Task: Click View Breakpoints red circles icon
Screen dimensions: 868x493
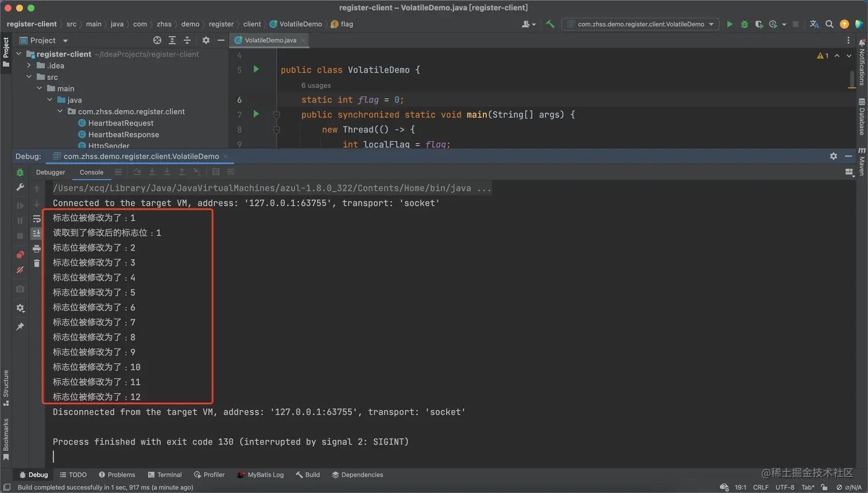Action: 20,255
